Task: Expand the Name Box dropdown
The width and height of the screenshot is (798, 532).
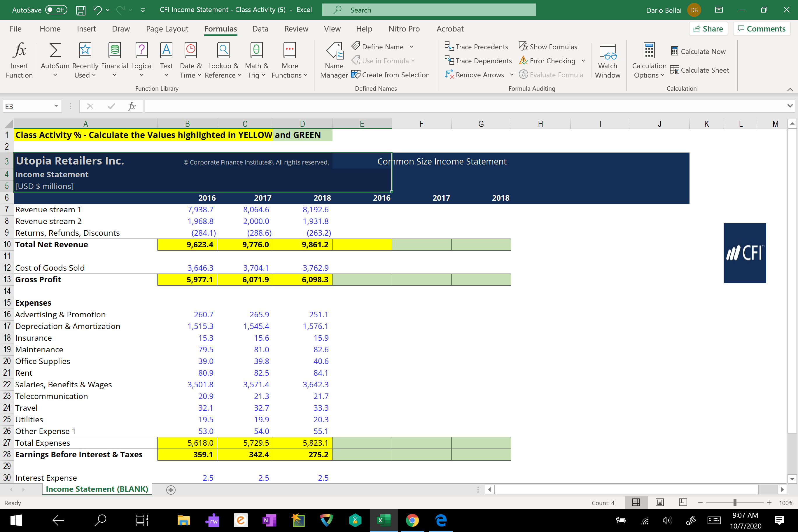Action: pos(56,106)
